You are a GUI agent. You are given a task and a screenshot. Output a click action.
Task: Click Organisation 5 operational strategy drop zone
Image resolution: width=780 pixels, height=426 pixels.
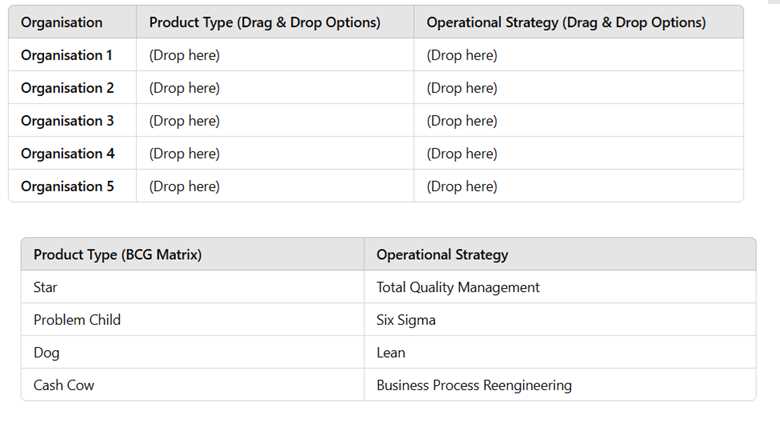[x=462, y=186]
